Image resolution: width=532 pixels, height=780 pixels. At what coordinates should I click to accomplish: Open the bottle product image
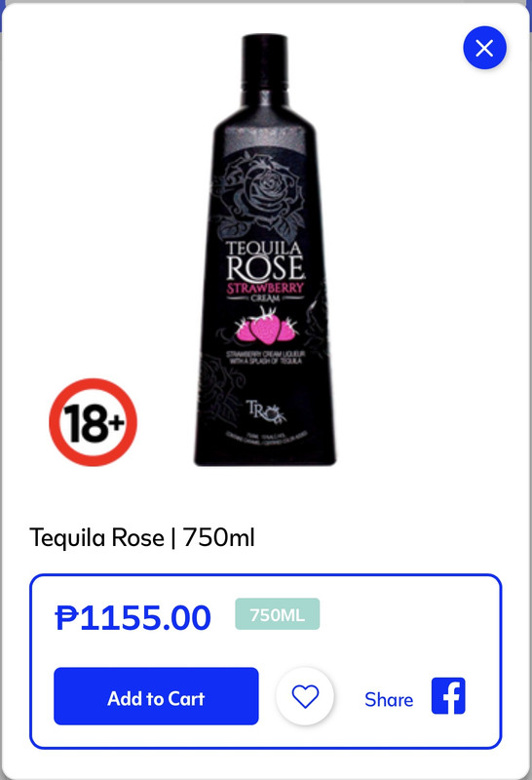[x=265, y=251]
